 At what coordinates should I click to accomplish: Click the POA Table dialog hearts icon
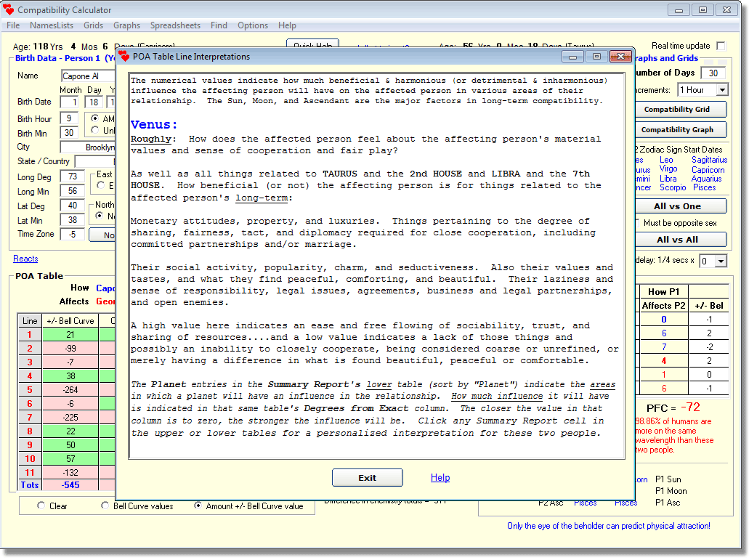(125, 57)
